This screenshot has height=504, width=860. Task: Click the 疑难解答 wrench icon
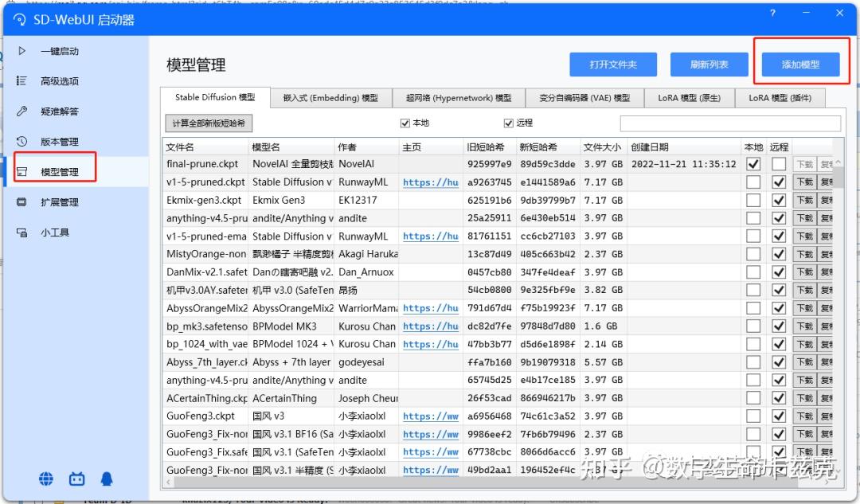tap(21, 111)
